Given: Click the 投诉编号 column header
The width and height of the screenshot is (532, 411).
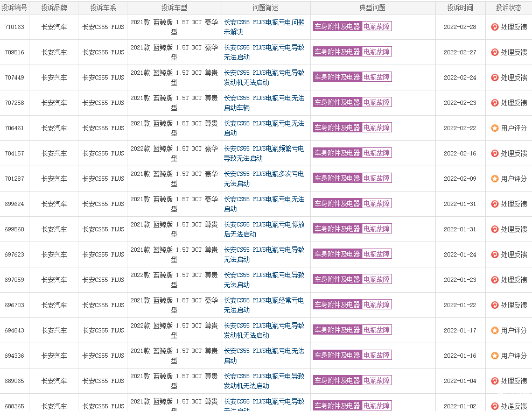Looking at the screenshot, I should coord(15,8).
